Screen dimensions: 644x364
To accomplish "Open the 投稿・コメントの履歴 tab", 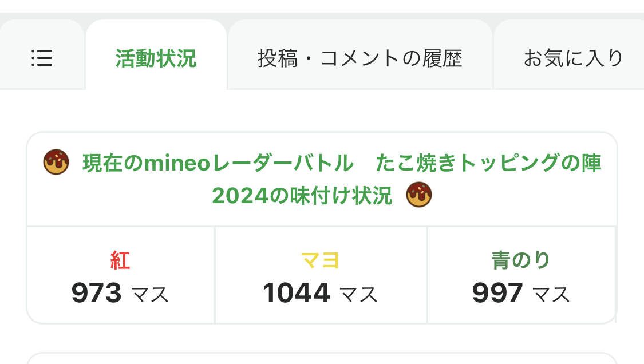I will tap(359, 58).
